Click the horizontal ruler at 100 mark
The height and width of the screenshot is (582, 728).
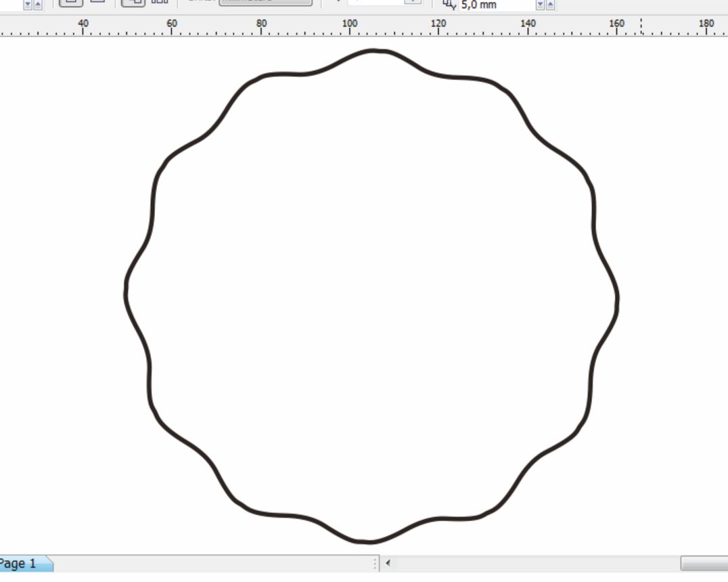coord(350,26)
